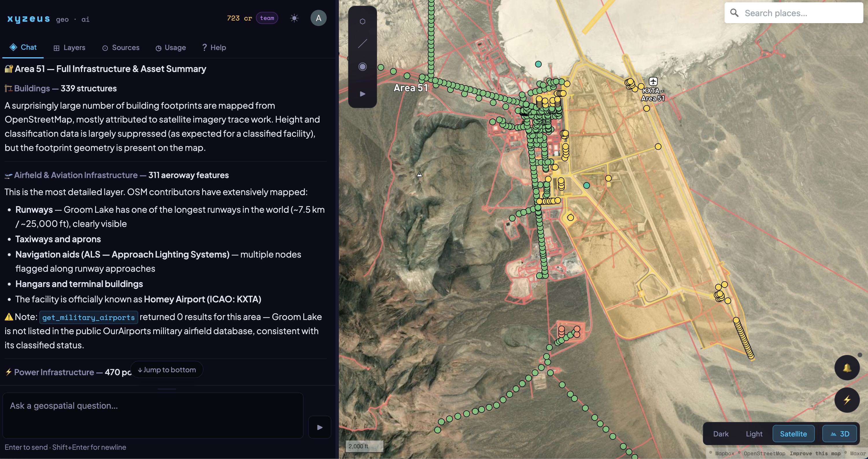Select the circle point tool
This screenshot has width=868, height=459.
click(362, 67)
